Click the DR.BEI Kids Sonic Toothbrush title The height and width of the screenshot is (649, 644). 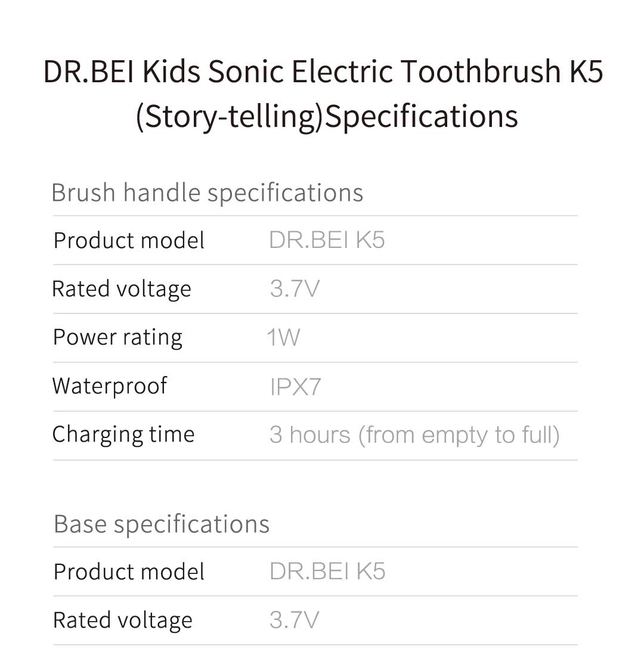[x=323, y=94]
